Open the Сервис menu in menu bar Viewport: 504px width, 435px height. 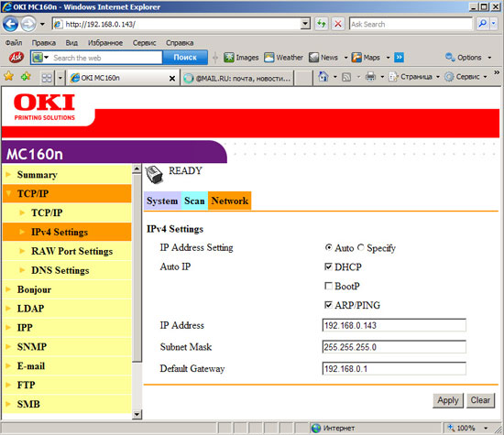(x=144, y=43)
